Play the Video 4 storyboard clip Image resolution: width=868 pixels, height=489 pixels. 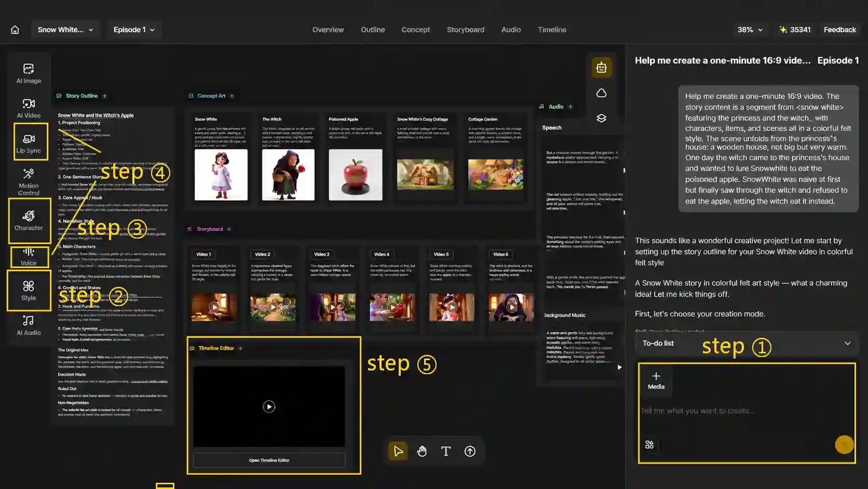click(x=392, y=307)
